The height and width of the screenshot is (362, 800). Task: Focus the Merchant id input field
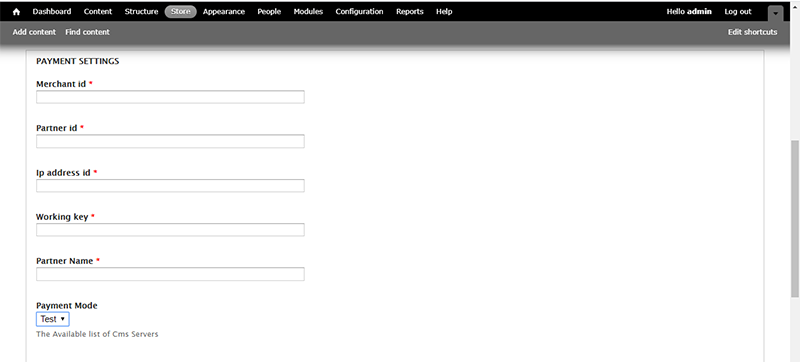click(170, 97)
